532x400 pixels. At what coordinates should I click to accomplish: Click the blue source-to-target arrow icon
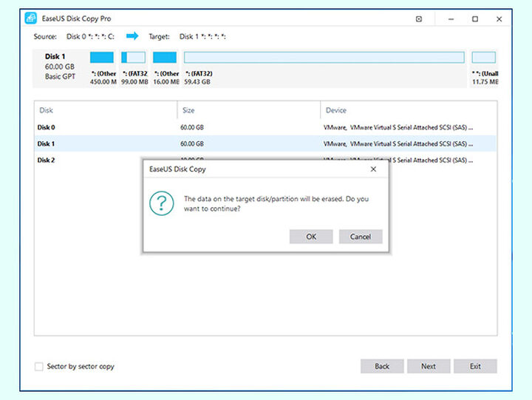pyautogui.click(x=132, y=35)
